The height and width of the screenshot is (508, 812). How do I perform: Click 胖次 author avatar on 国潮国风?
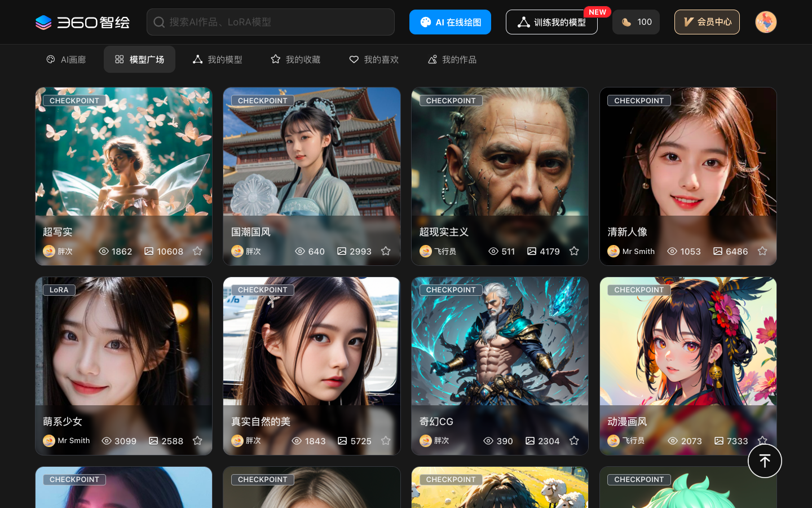click(237, 251)
